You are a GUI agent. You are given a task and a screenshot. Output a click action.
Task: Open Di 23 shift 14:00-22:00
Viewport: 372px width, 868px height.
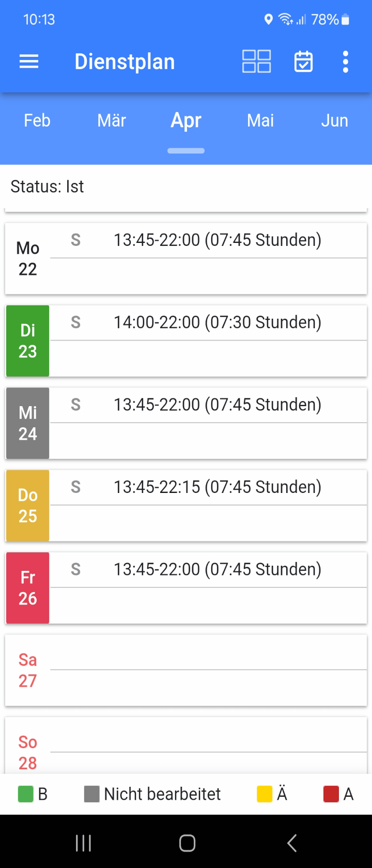pyautogui.click(x=217, y=323)
